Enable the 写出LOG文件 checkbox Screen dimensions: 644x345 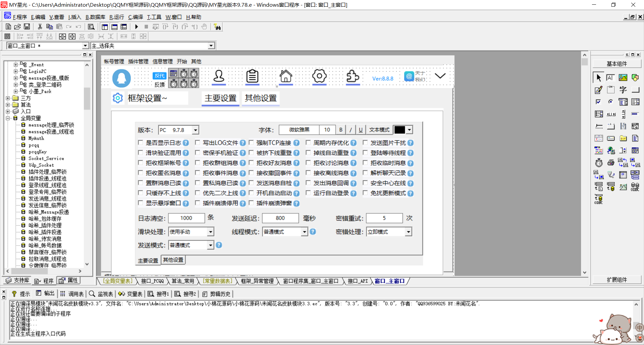click(198, 143)
